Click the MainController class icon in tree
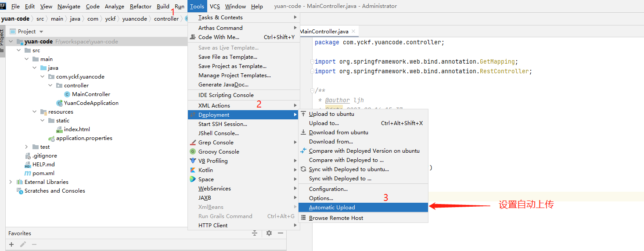 (x=67, y=94)
